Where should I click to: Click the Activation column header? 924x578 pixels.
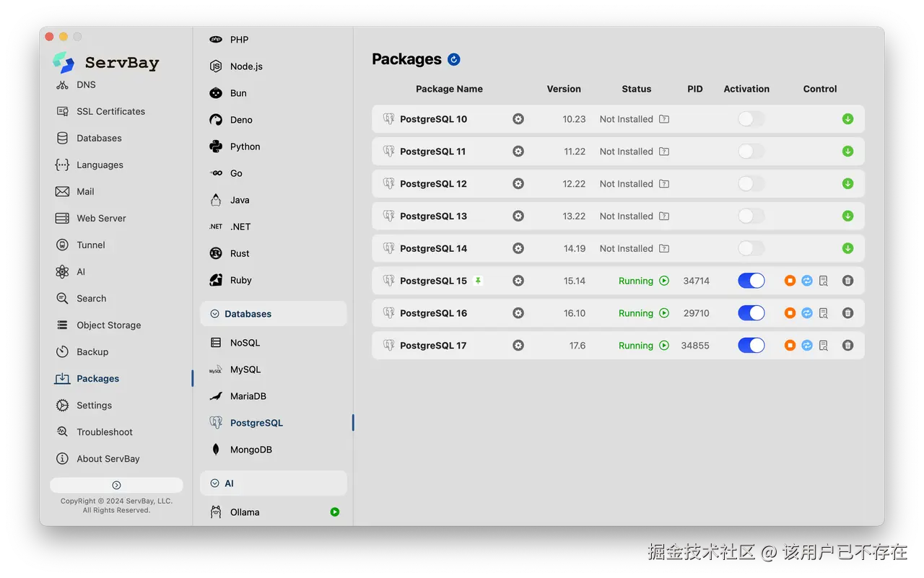point(746,89)
